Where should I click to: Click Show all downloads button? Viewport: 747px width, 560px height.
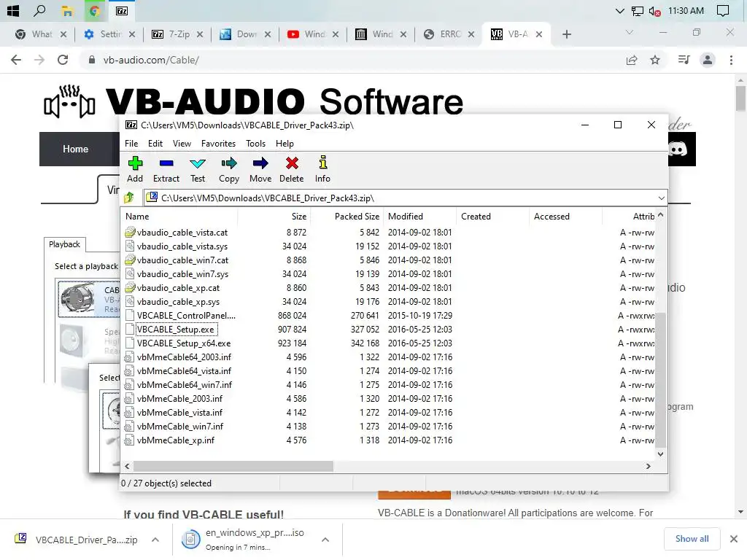click(x=692, y=539)
